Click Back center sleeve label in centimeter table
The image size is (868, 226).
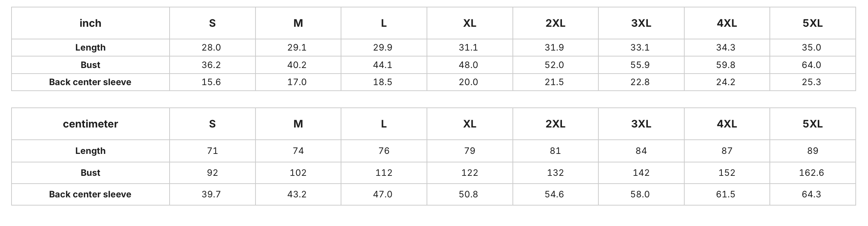[90, 194]
